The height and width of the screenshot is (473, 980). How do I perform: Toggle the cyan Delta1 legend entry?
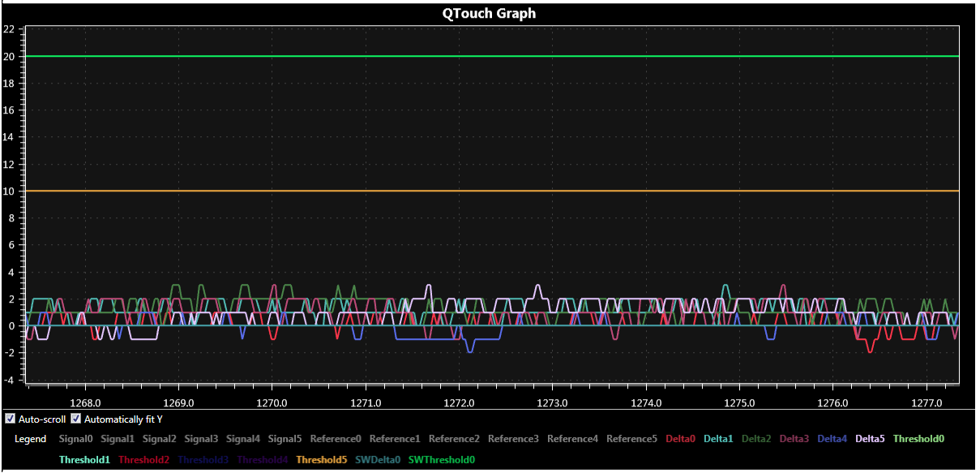click(718, 439)
